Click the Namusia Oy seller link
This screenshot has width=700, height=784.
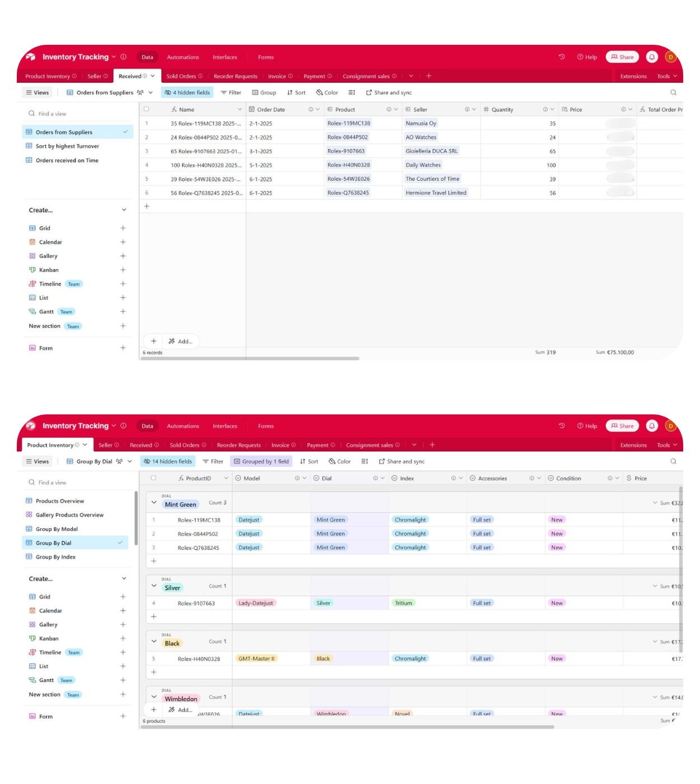coord(421,123)
